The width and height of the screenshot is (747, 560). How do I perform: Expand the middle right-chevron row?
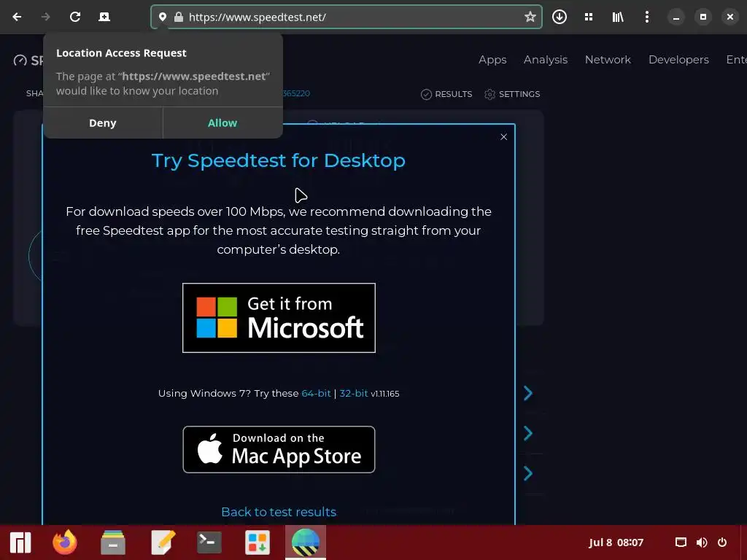(x=528, y=433)
